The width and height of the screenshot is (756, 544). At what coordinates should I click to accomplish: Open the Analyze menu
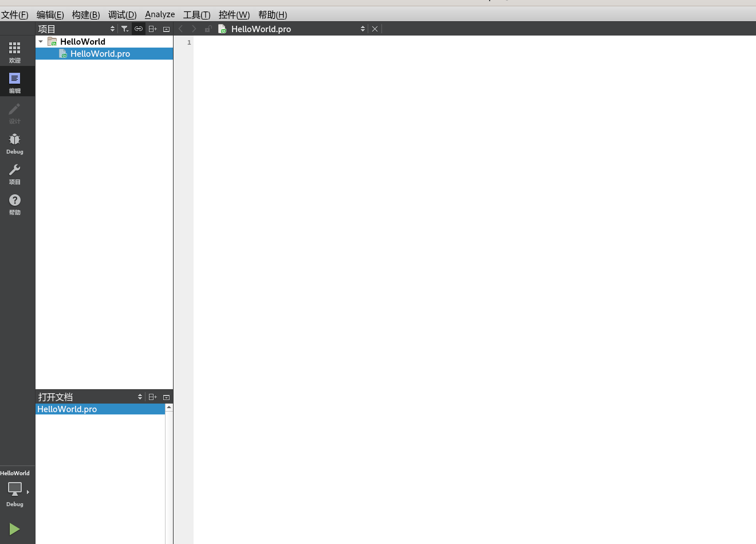click(x=160, y=14)
